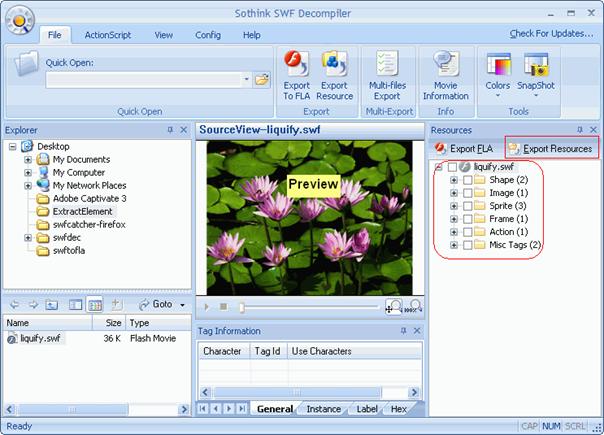Click the Export Resources button
Screen dimensions: 604x435
[550, 148]
